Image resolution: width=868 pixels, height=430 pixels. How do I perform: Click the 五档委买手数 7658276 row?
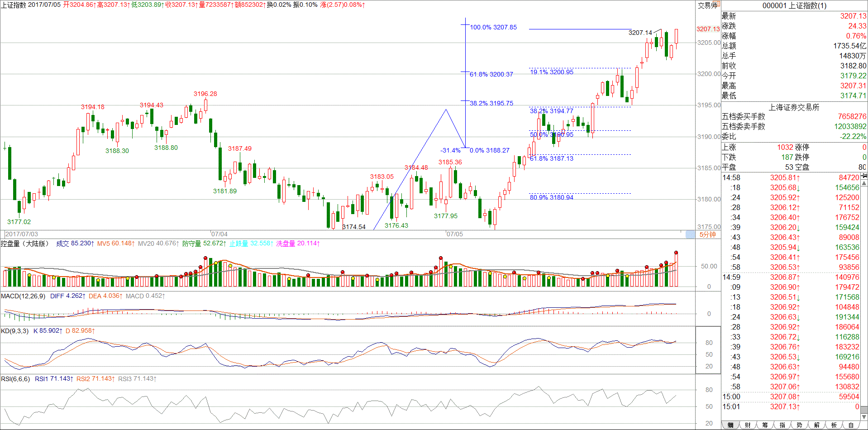pos(794,116)
